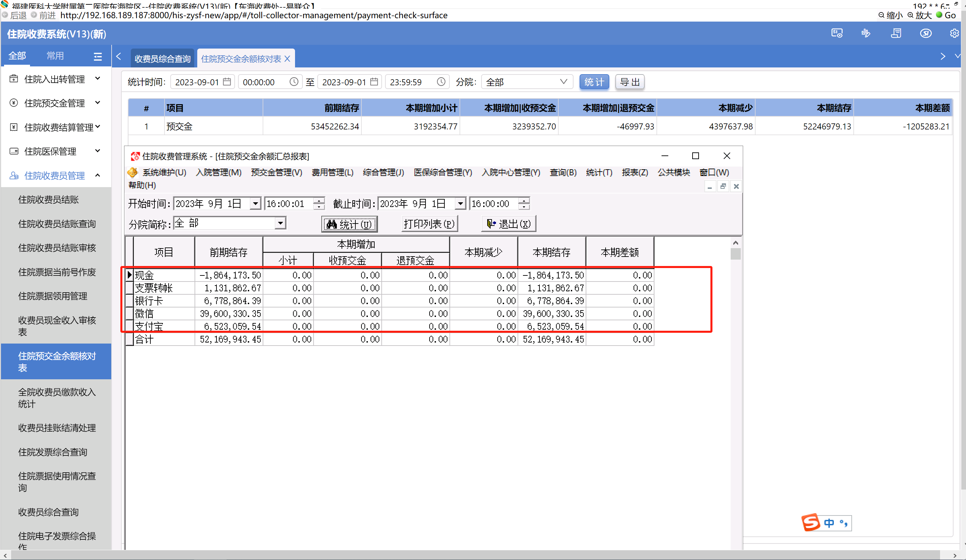
Task: Click the Sogou input method icon
Action: pyautogui.click(x=811, y=523)
